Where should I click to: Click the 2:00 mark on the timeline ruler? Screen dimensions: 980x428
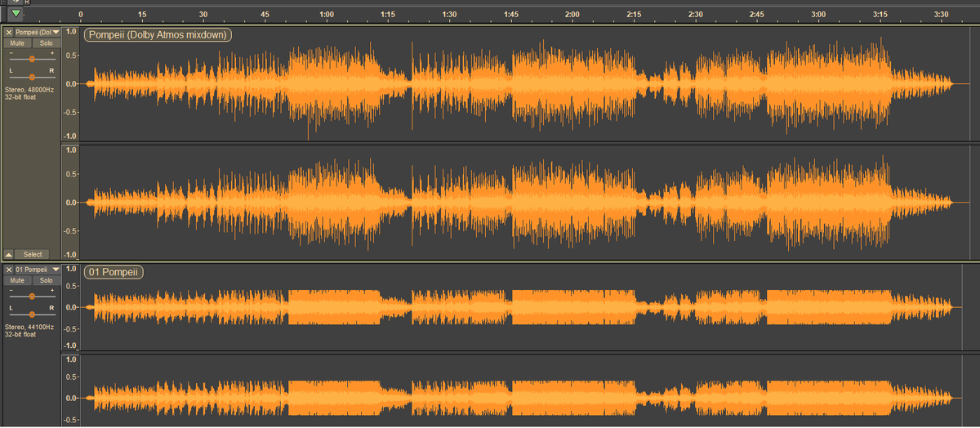point(572,15)
